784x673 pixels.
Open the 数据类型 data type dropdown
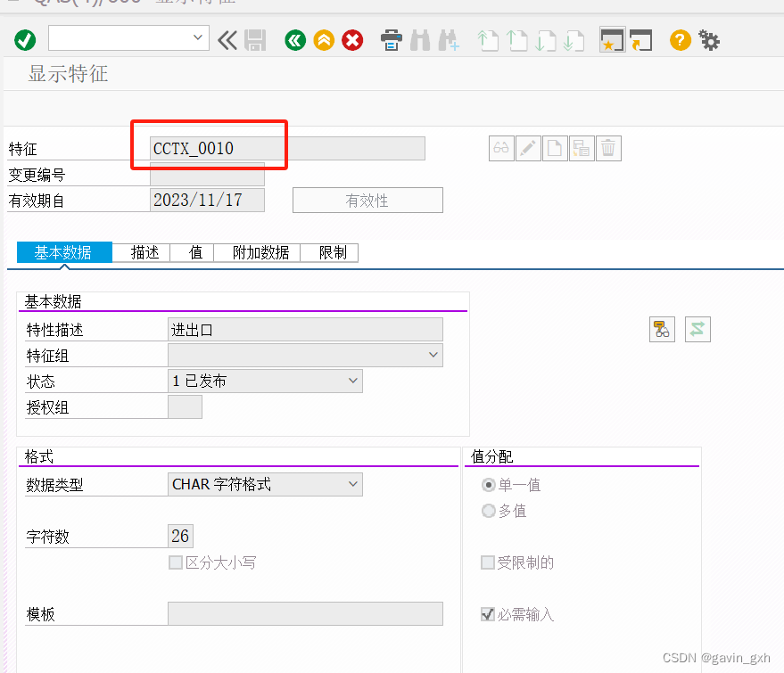click(x=355, y=484)
